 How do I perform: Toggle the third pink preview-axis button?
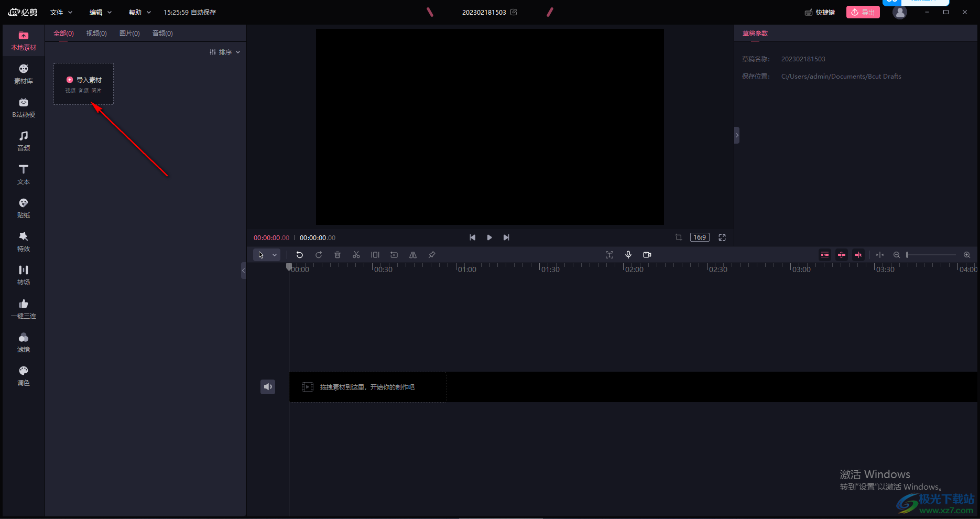pos(858,255)
